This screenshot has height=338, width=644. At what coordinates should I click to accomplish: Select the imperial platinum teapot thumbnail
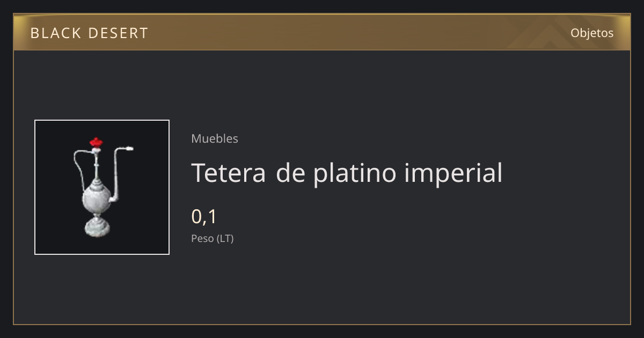pyautogui.click(x=102, y=187)
